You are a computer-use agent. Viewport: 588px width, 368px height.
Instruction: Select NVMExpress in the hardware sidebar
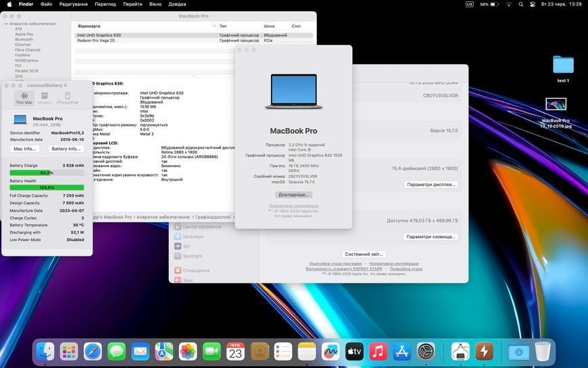coord(26,60)
